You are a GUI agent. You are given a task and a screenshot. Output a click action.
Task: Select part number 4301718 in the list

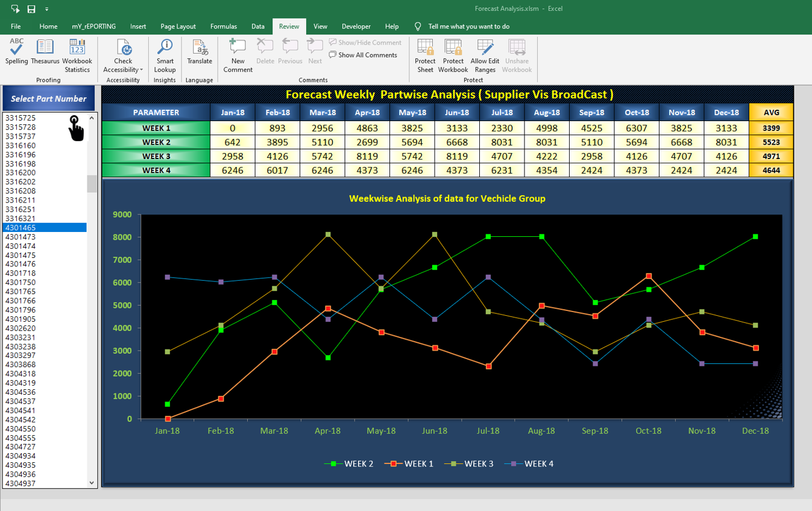click(20, 274)
